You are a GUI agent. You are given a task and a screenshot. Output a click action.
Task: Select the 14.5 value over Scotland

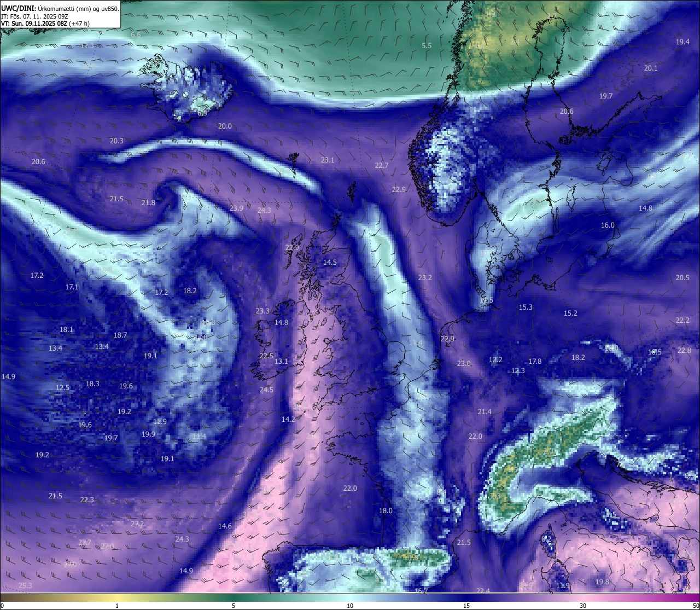(330, 262)
